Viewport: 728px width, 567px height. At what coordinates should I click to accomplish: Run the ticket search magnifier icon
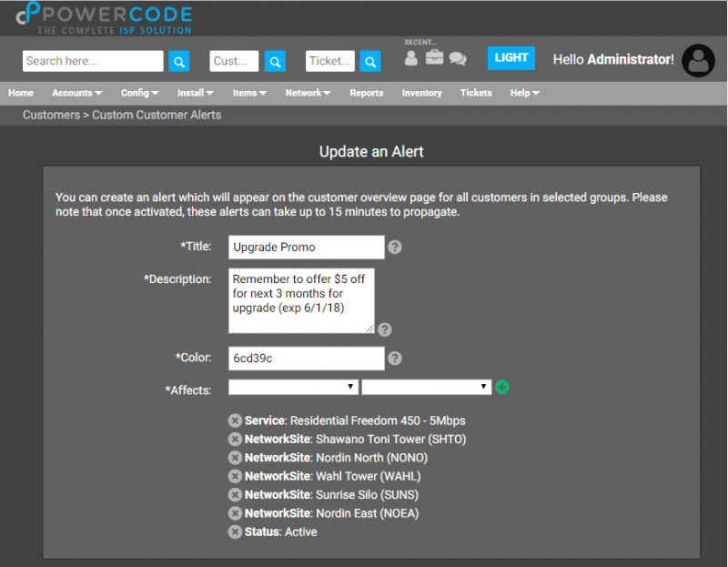(369, 60)
